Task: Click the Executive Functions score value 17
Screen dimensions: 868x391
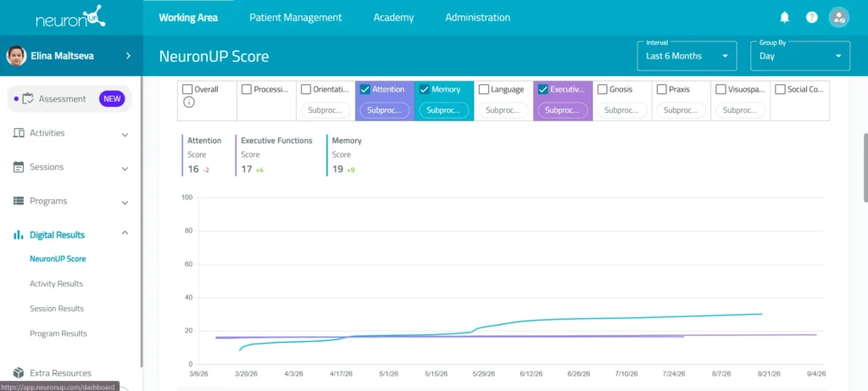Action: coord(247,170)
